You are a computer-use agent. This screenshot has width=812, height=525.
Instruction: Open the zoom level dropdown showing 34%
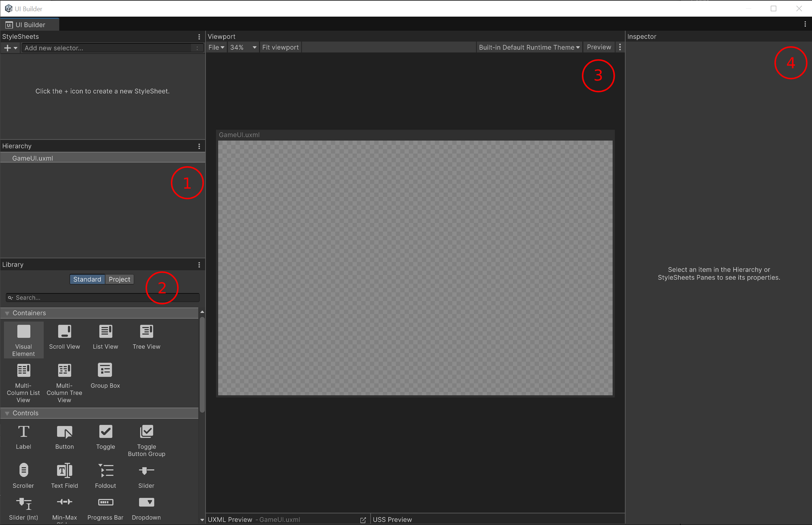pyautogui.click(x=242, y=47)
